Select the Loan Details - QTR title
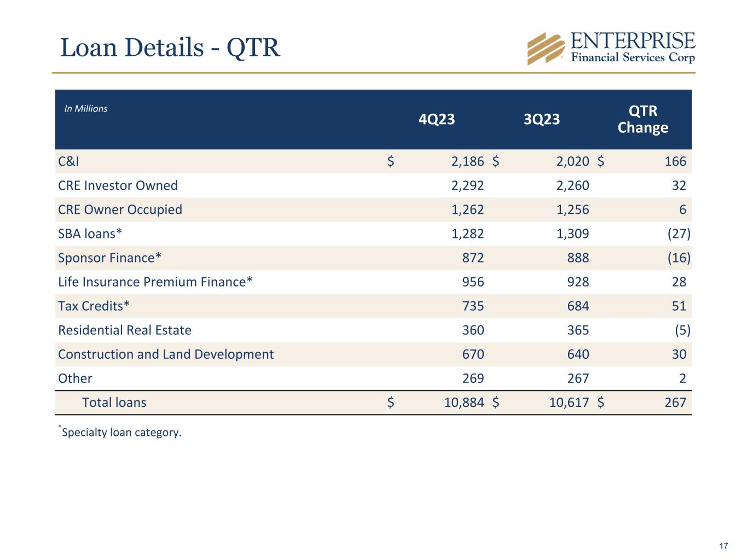This screenshot has width=747, height=560. (x=170, y=47)
